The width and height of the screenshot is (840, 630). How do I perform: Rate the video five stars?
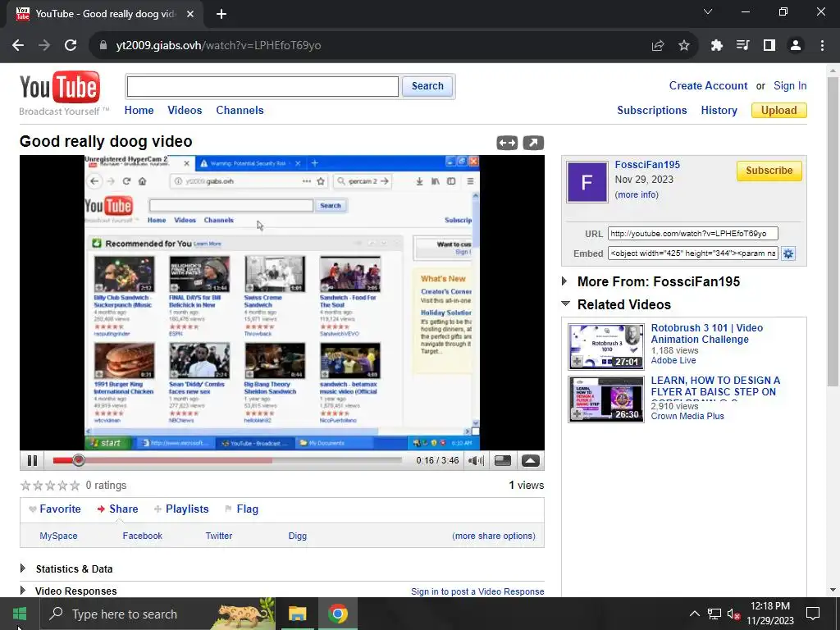point(75,486)
